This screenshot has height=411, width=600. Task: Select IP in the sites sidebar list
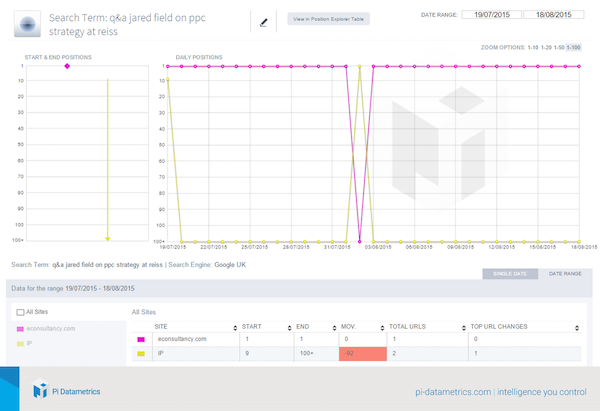[29, 343]
